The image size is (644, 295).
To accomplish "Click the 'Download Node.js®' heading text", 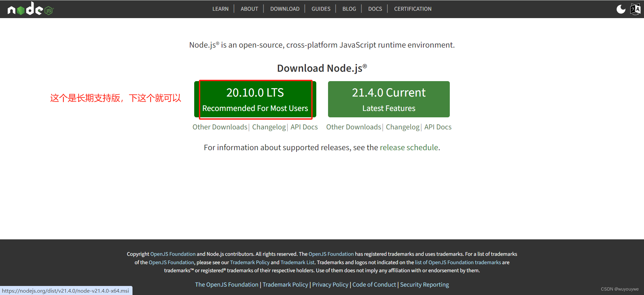I will [322, 68].
